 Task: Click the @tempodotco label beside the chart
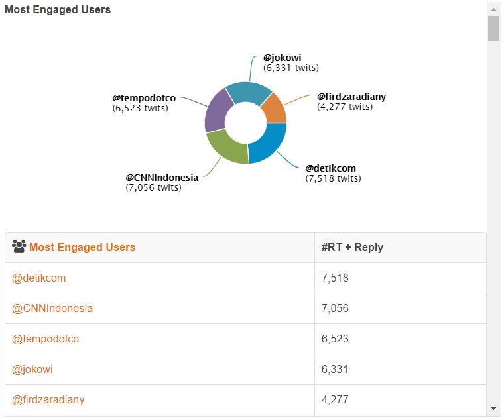coord(144,98)
